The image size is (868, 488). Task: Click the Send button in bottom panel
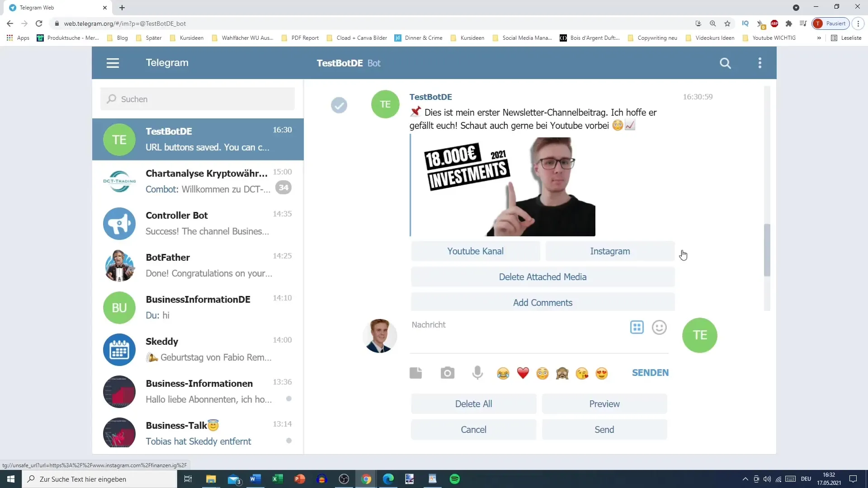coord(604,430)
